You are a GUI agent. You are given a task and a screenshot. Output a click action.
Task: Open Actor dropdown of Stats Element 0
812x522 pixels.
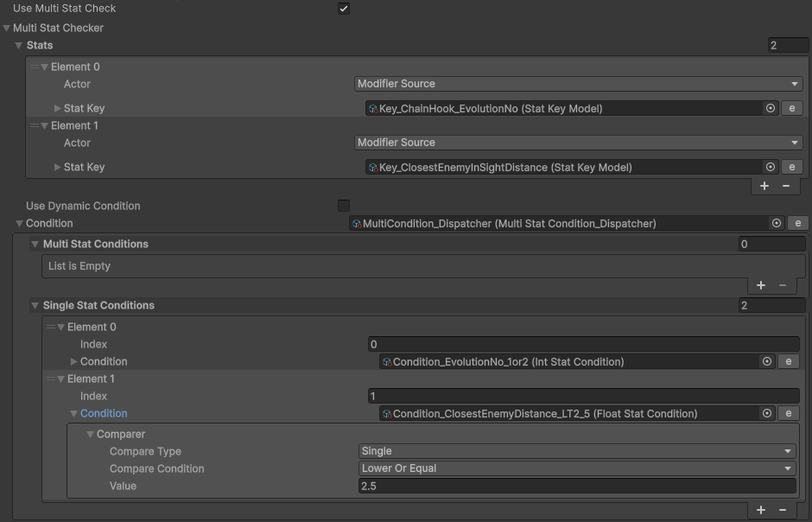579,84
